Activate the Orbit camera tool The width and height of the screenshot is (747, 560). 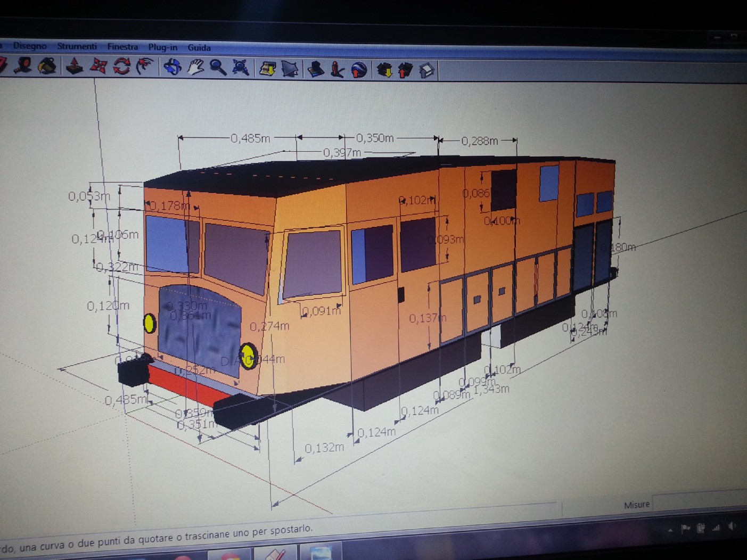tap(172, 67)
